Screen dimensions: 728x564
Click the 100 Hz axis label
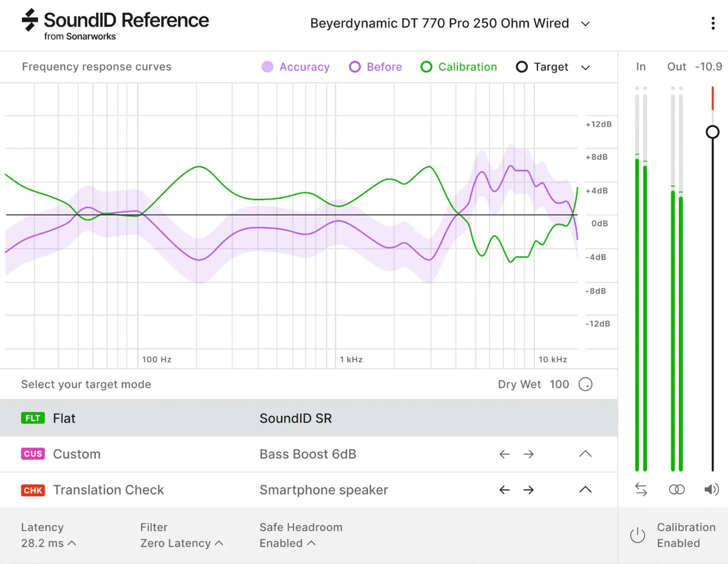click(157, 360)
